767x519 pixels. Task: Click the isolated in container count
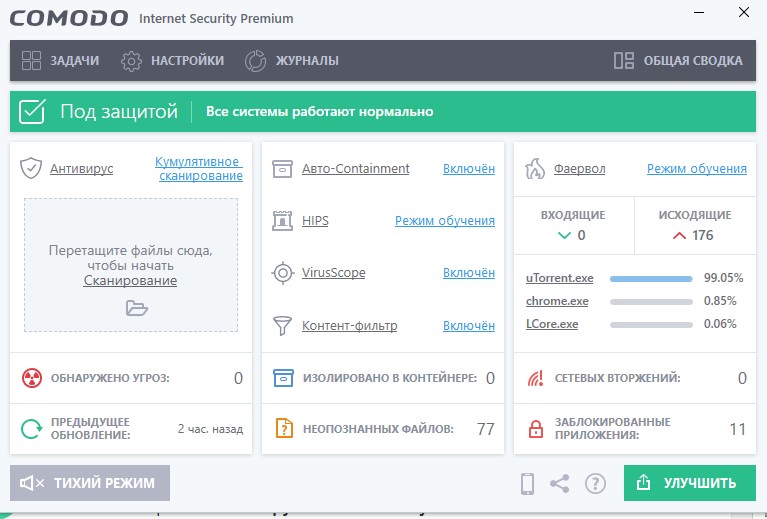click(x=490, y=378)
